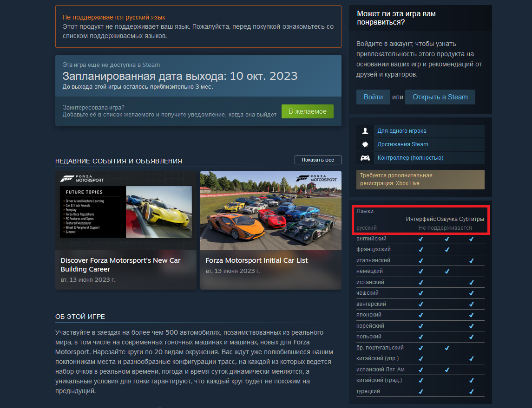
Task: Click the польский language row label
Action: pyautogui.click(x=369, y=337)
